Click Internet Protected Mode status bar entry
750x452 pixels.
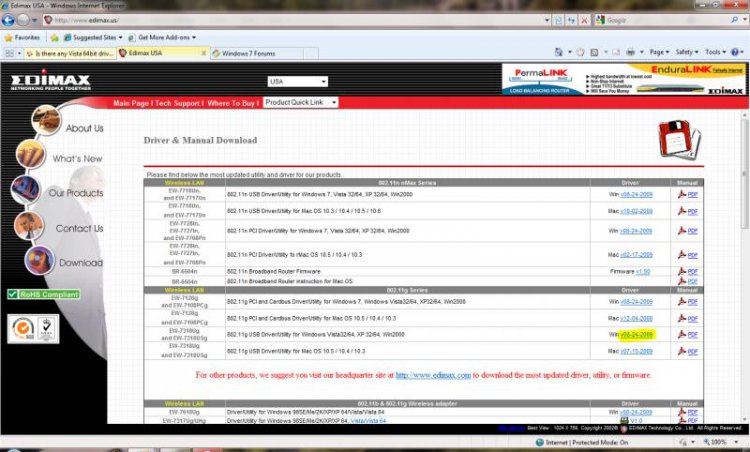[x=582, y=442]
